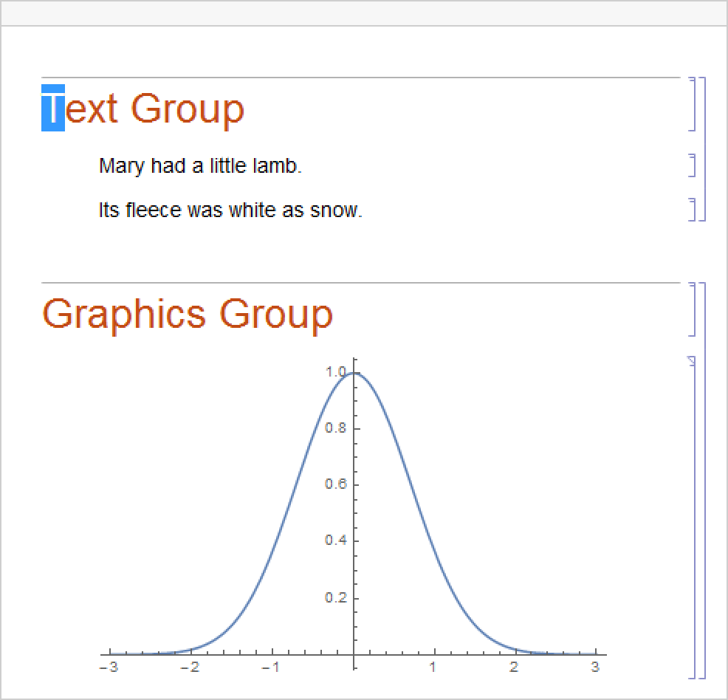This screenshot has width=728, height=700.
Task: Select the Text Group title cell bracket
Action: [x=693, y=104]
